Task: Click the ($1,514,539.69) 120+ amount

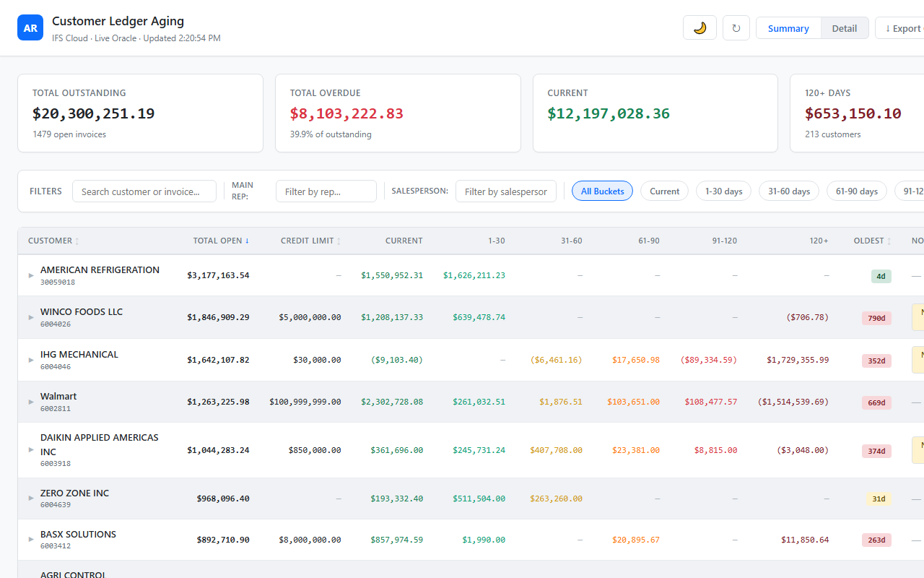Action: pyautogui.click(x=793, y=402)
